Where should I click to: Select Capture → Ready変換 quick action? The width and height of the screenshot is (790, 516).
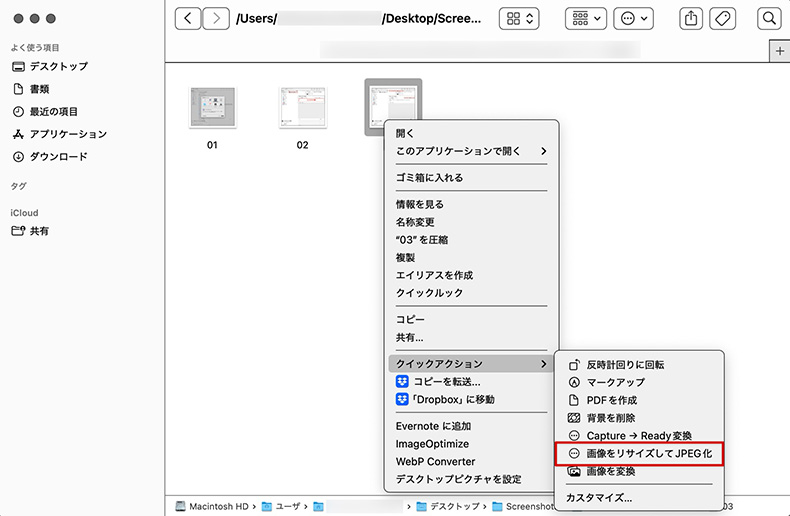click(639, 436)
